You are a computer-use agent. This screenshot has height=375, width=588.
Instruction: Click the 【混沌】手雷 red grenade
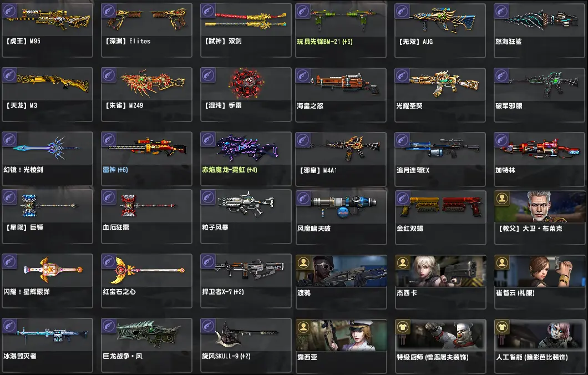click(x=246, y=94)
